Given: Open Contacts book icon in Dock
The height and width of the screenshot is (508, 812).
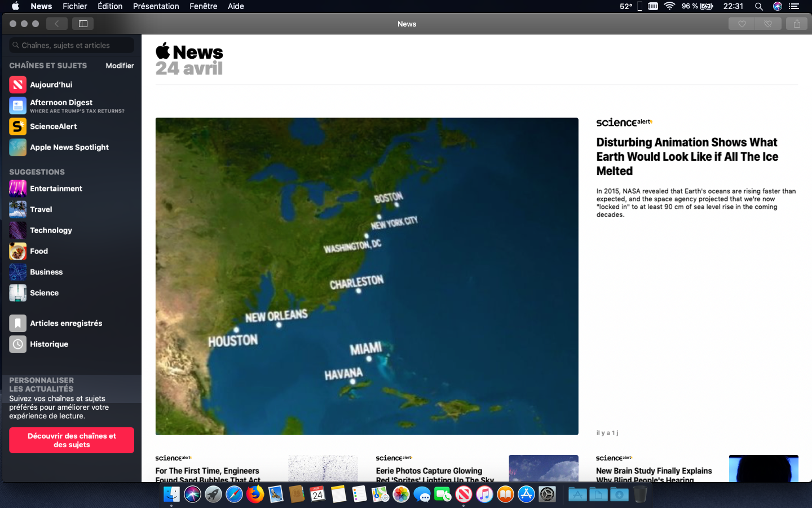Looking at the screenshot, I should tap(297, 494).
